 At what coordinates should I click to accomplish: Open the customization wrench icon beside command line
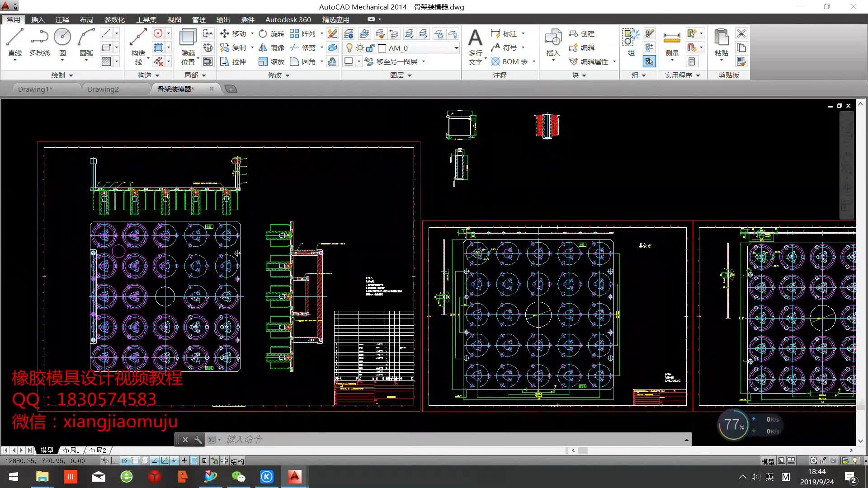pyautogui.click(x=198, y=439)
